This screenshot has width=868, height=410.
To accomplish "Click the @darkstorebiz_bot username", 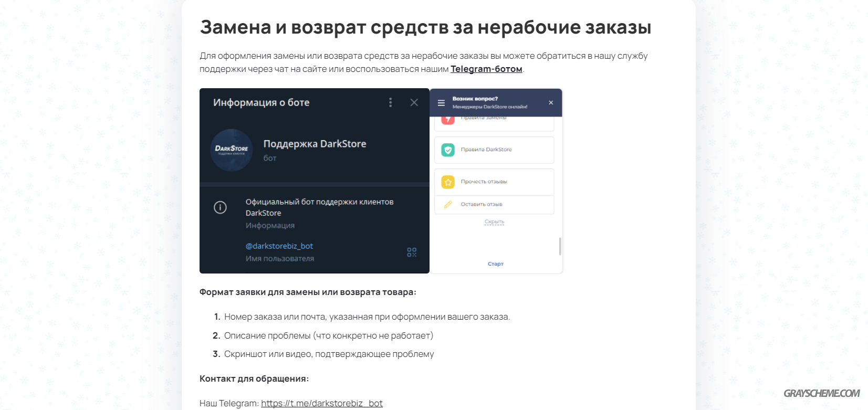I will click(279, 246).
